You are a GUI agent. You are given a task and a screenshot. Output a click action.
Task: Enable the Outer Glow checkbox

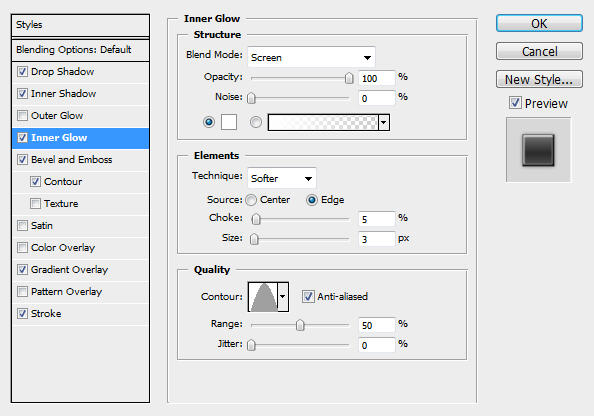tap(22, 115)
